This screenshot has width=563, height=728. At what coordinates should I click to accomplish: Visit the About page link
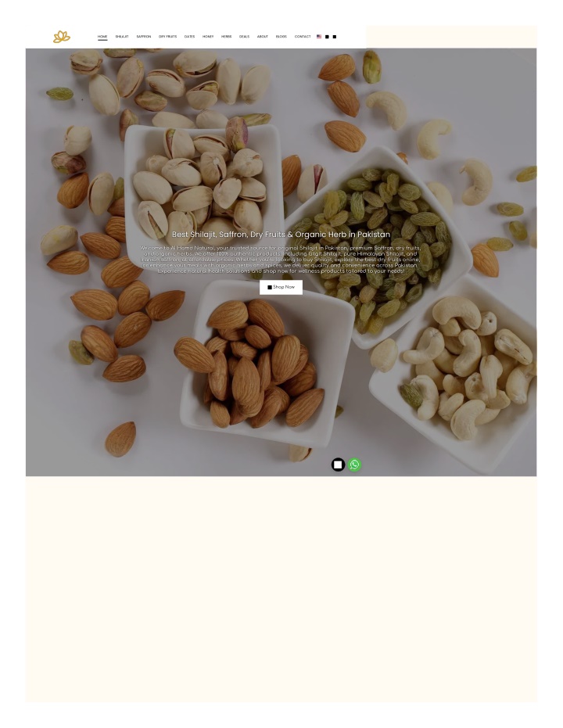262,37
